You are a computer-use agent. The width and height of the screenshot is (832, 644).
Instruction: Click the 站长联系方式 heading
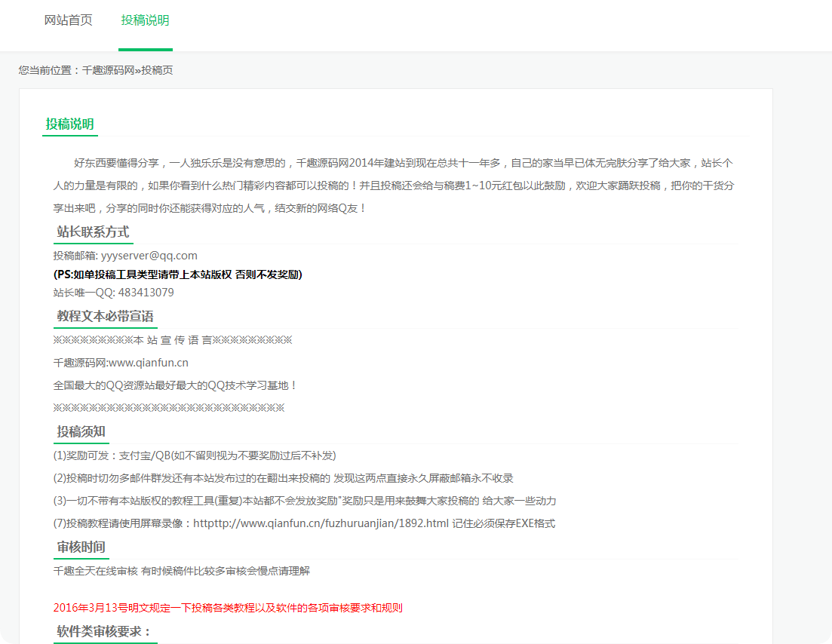92,232
